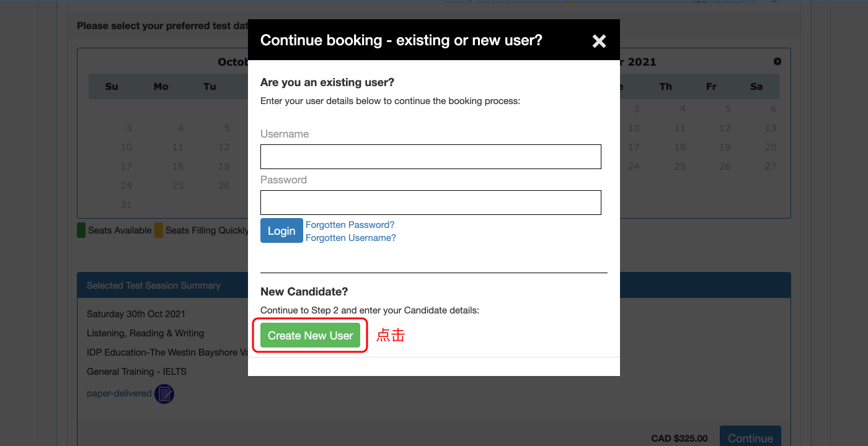Screen dimensions: 868x446
Task: Click the Selected Test Session Summary header
Action: tap(154, 286)
